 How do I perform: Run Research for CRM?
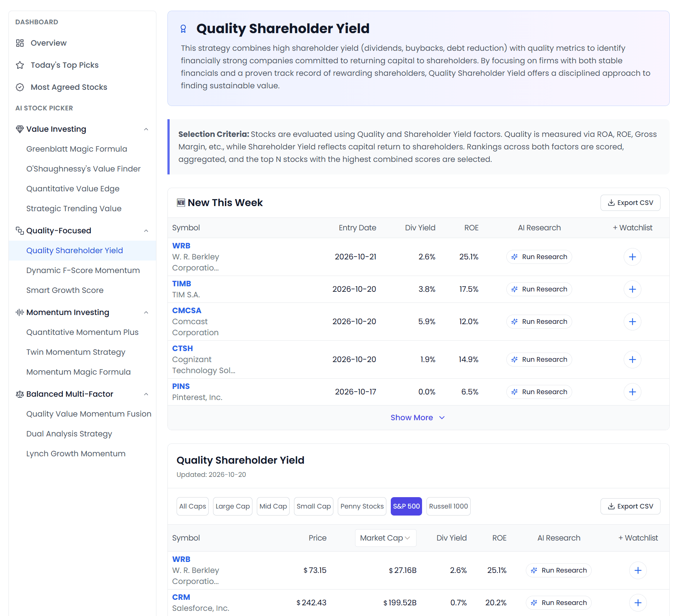(x=559, y=603)
